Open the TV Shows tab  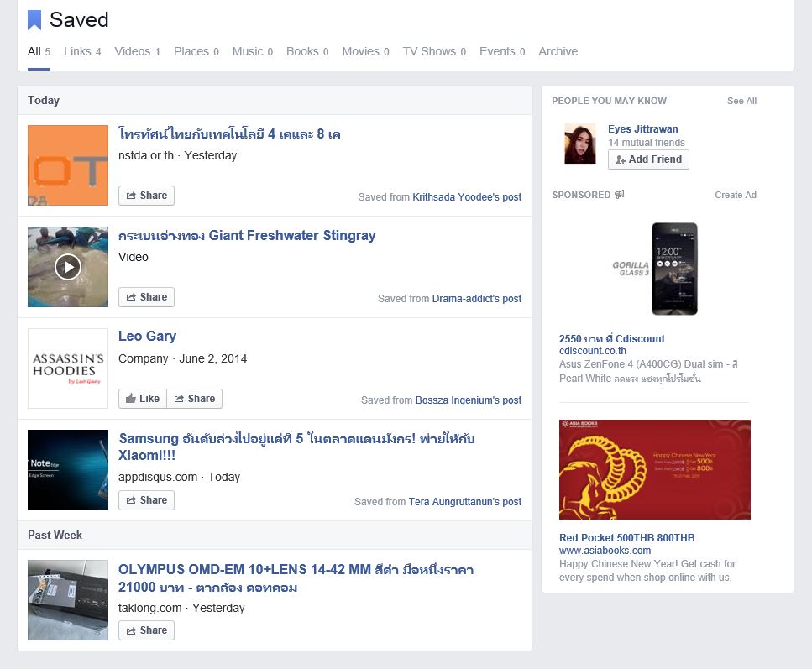434,51
